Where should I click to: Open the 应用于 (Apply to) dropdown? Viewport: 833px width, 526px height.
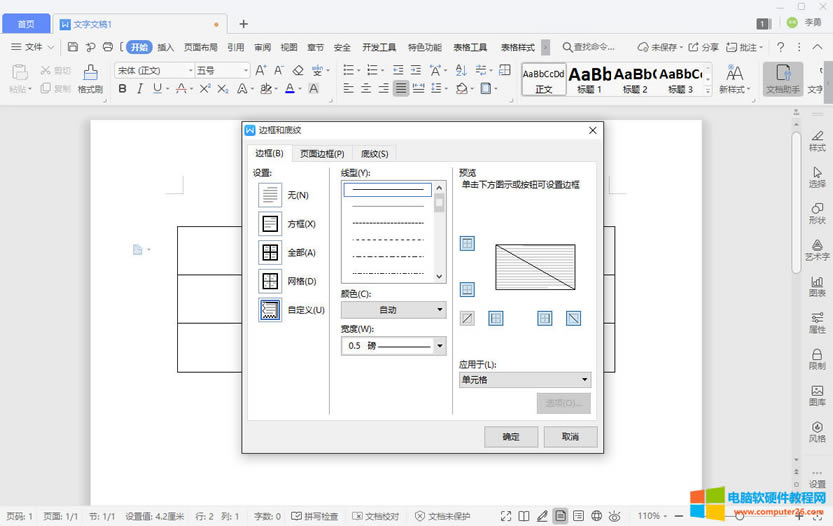tap(525, 380)
